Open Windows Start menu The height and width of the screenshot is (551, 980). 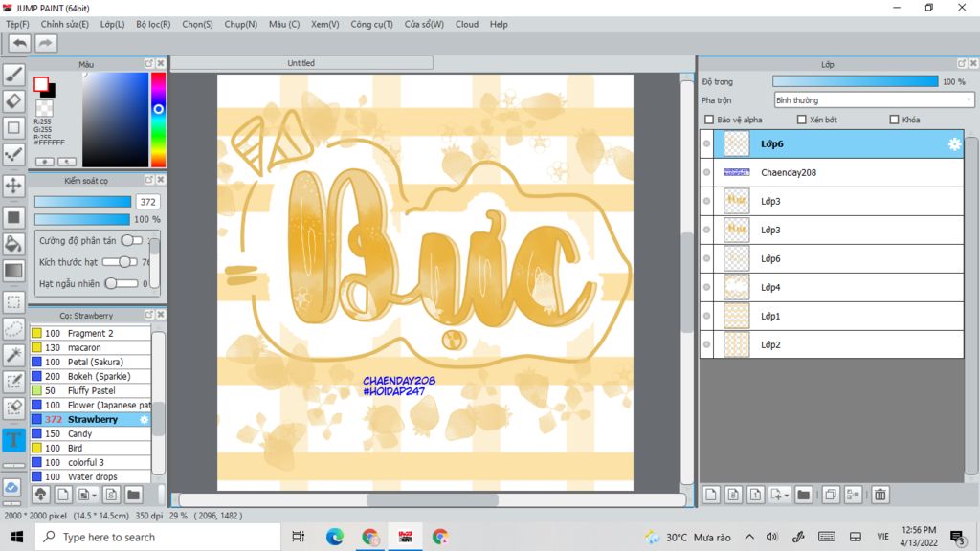tap(17, 537)
